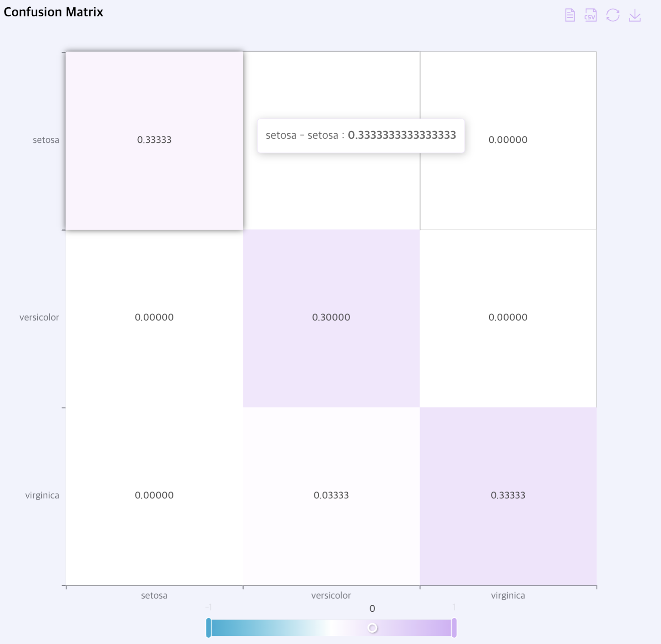Image resolution: width=661 pixels, height=644 pixels.
Task: Open the data view document icon
Action: pos(570,15)
